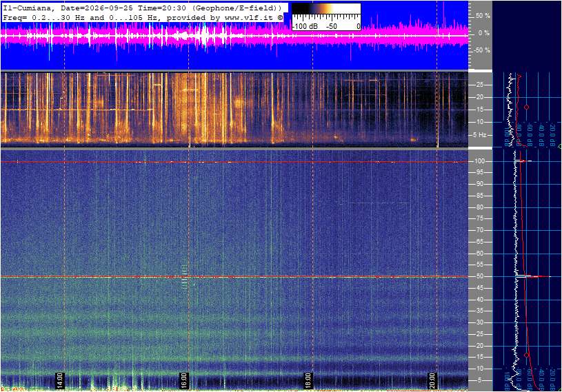Click the 25 tick on geophone axis
This screenshot has width=562, height=392.
pyautogui.click(x=479, y=85)
